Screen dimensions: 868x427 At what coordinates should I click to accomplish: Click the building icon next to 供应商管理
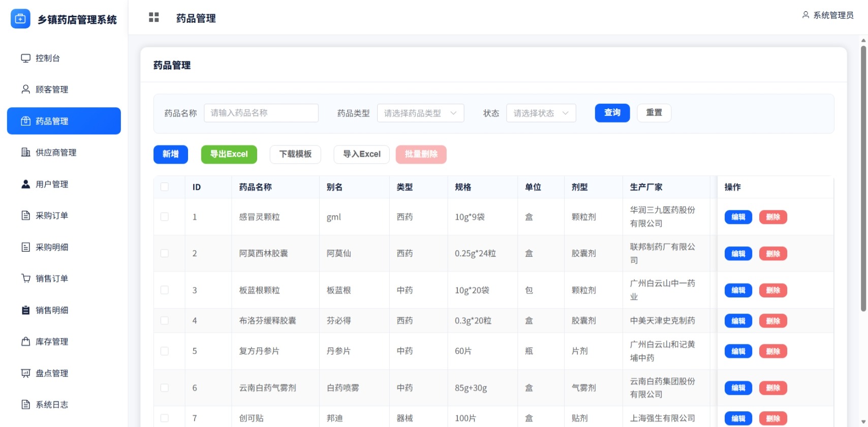25,152
